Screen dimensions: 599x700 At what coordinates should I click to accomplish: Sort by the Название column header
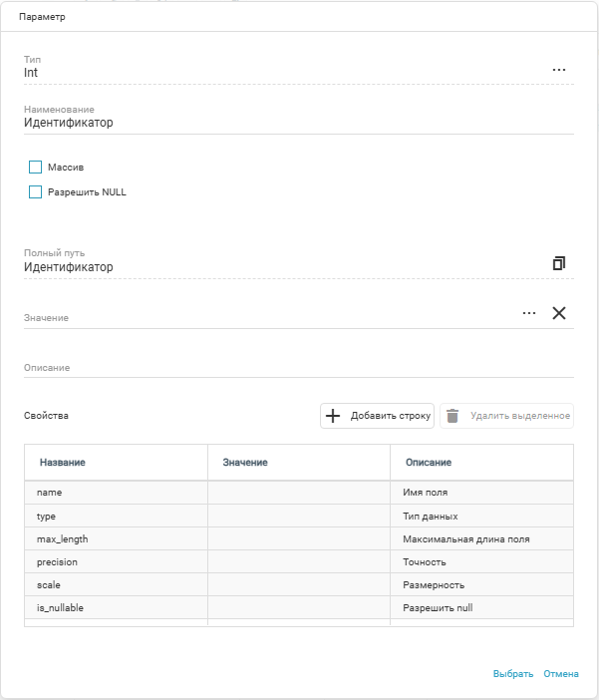click(x=62, y=463)
